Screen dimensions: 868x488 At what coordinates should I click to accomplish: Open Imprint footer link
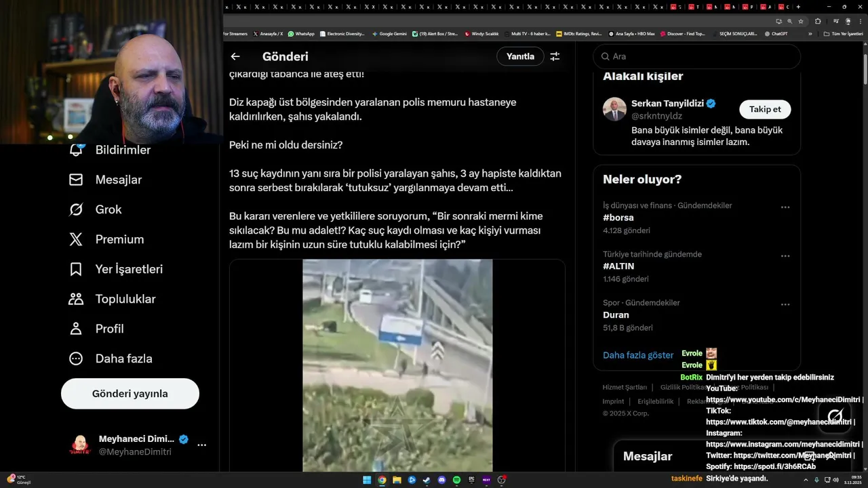coord(613,401)
